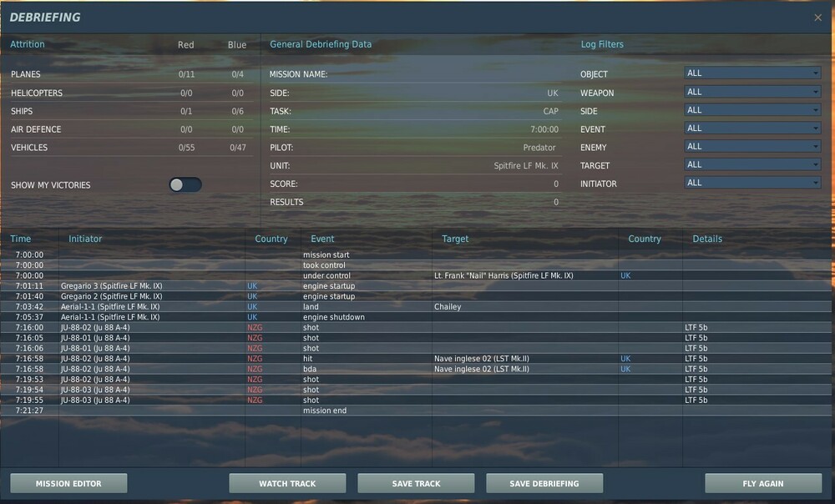Click the Country header next to Target

(x=645, y=239)
